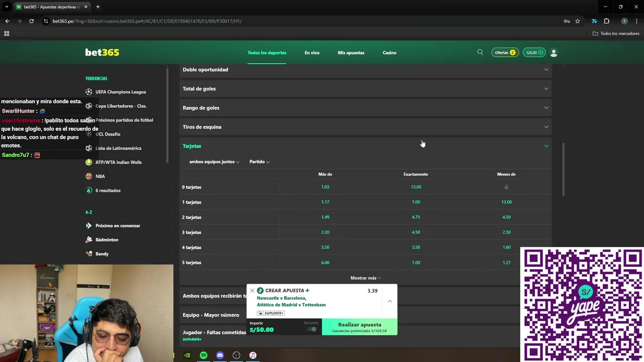Image resolution: width=644 pixels, height=362 pixels.
Task: Open Spotify from the taskbar
Action: (203, 355)
